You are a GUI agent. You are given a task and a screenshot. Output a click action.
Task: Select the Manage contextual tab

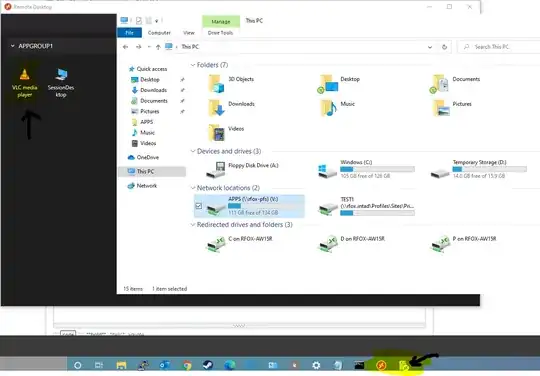tap(221, 21)
